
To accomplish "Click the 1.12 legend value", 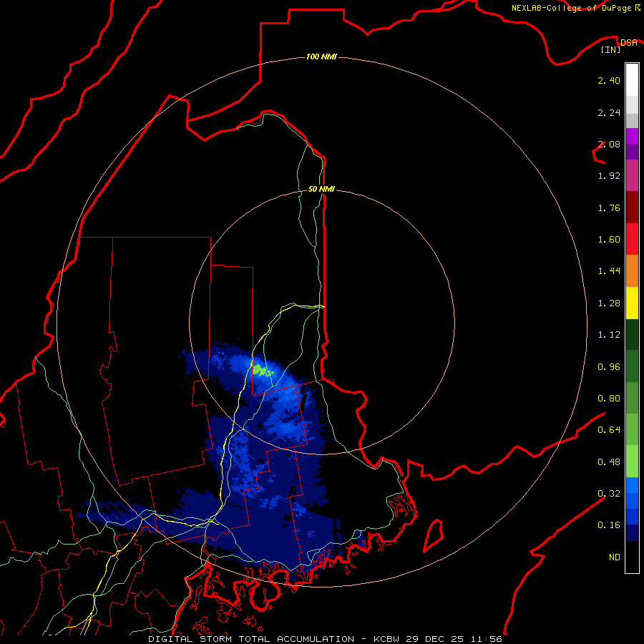I will [609, 335].
